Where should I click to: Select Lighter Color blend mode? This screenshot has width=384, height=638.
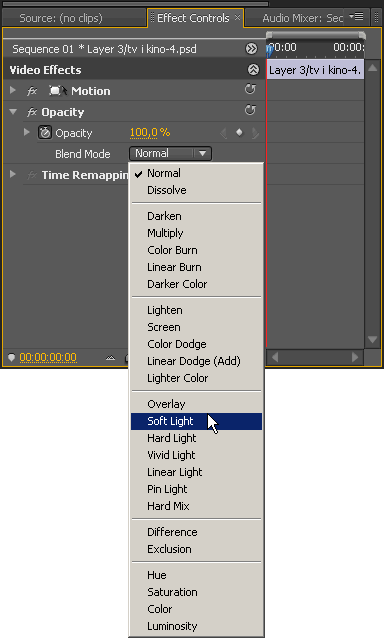click(196, 378)
